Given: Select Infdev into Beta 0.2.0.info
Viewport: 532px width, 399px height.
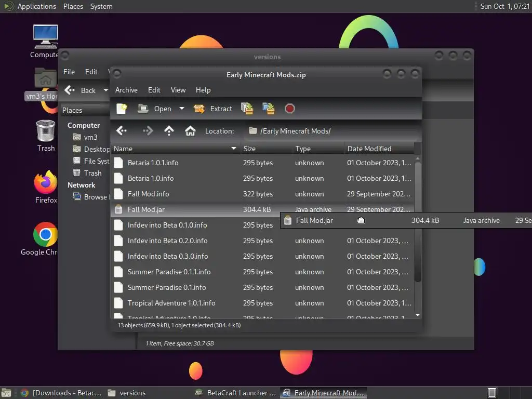Looking at the screenshot, I should click(x=262, y=241).
